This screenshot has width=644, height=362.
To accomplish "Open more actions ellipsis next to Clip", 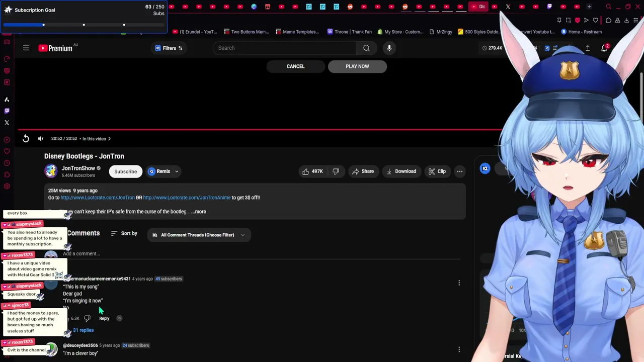I will (459, 171).
